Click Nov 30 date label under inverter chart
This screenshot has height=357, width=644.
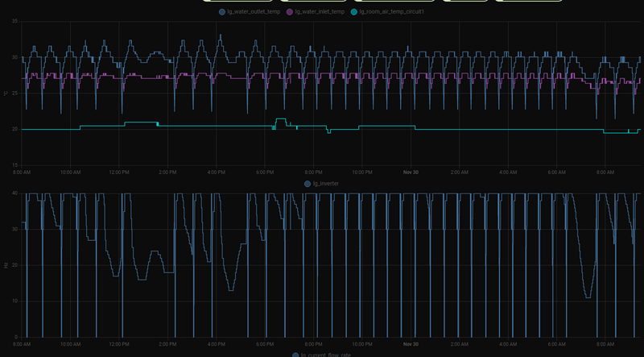pos(411,344)
